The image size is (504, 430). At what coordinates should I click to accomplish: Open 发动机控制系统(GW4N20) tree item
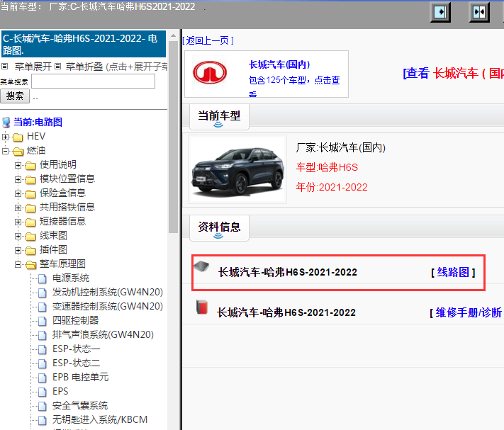pos(107,293)
